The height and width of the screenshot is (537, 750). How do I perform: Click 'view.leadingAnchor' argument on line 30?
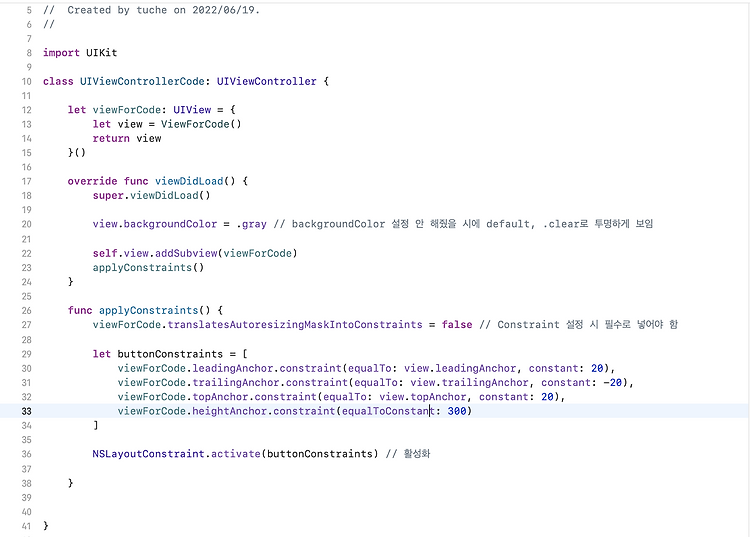coord(460,369)
